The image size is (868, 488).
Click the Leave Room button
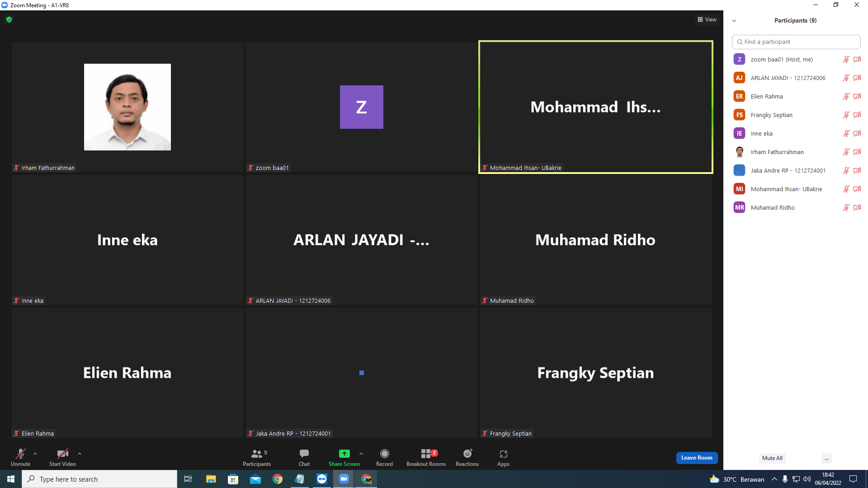(697, 458)
